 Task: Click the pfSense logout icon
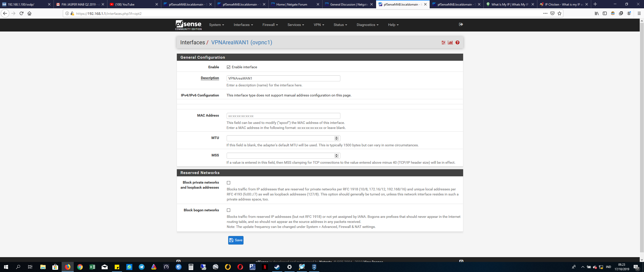(x=461, y=24)
